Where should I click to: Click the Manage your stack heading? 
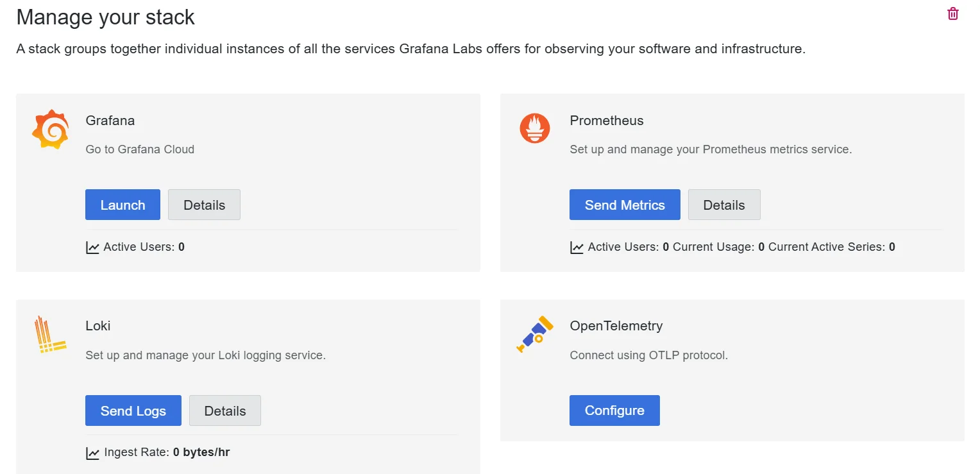105,17
